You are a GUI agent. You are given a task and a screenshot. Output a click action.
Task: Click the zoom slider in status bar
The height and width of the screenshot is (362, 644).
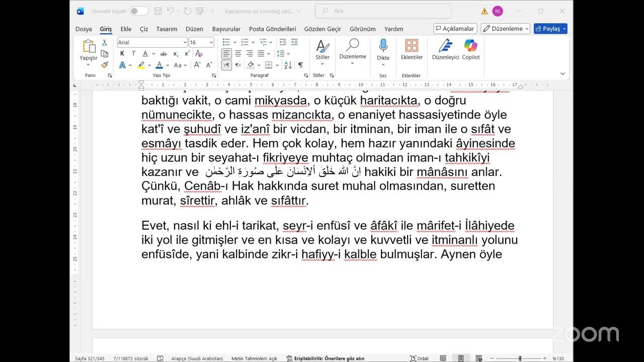pos(520,358)
